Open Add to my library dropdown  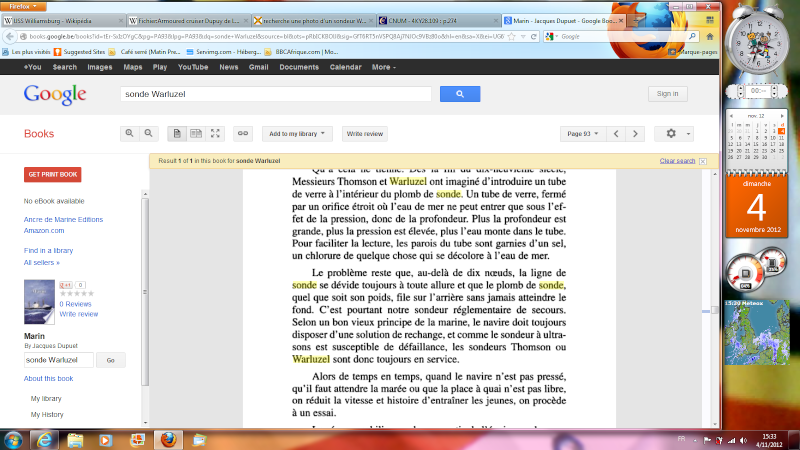tap(297, 134)
